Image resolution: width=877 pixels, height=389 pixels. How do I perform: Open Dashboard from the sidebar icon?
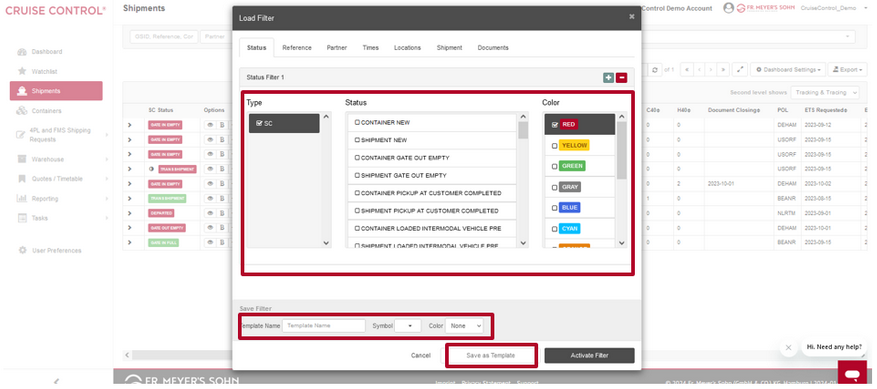pos(22,52)
